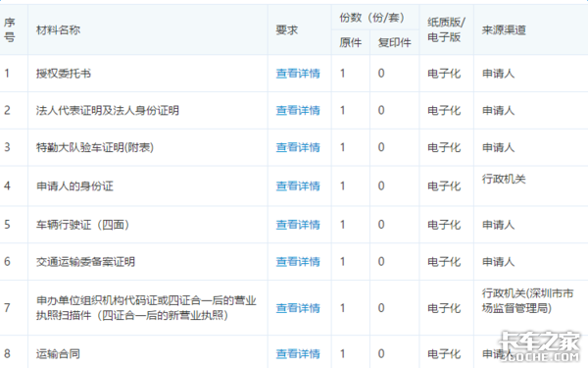View 查看详情 for 特勤大队验车证明
The image size is (588, 368).
pos(298,147)
